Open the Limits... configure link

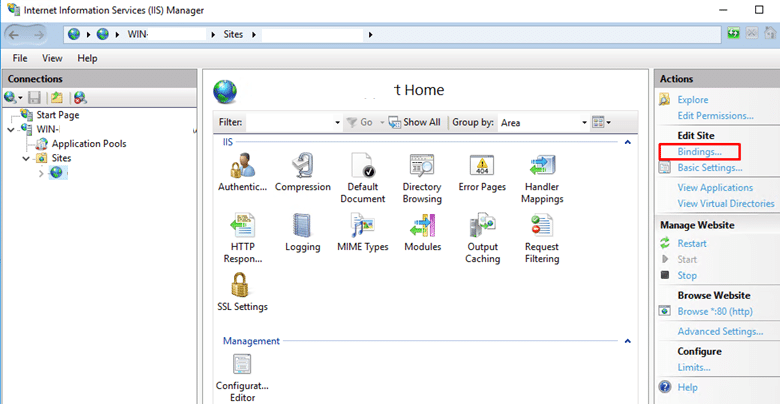pyautogui.click(x=694, y=368)
